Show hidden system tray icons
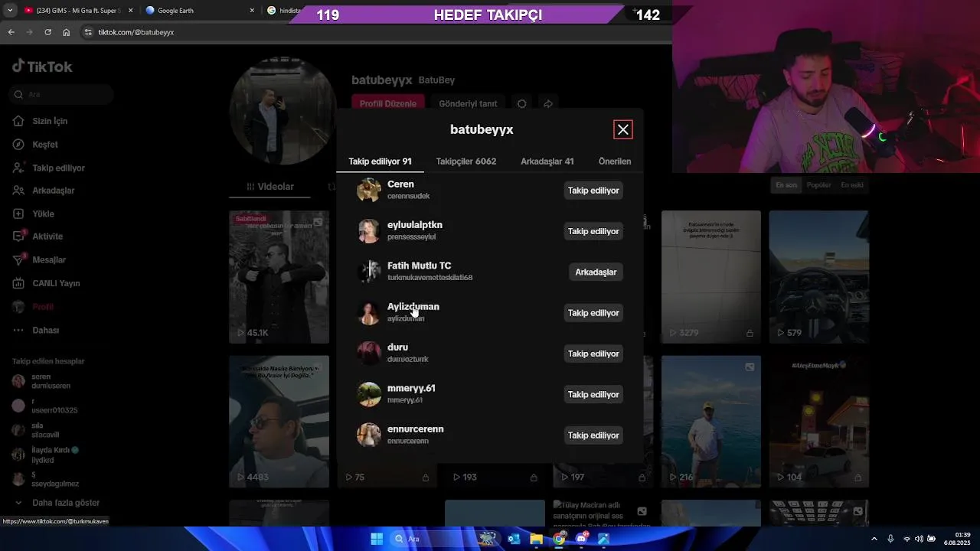980x551 pixels. pos(874,539)
